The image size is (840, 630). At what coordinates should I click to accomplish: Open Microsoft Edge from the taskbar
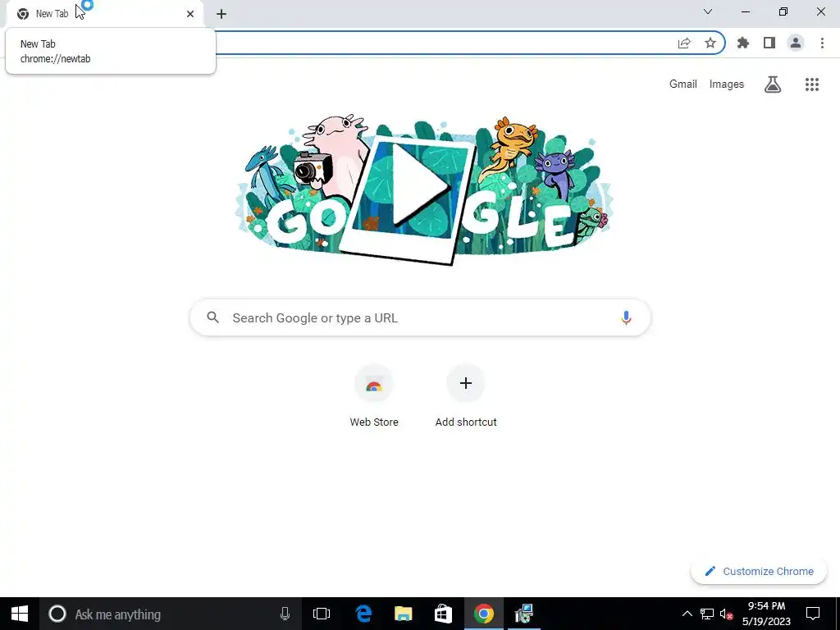(x=363, y=614)
